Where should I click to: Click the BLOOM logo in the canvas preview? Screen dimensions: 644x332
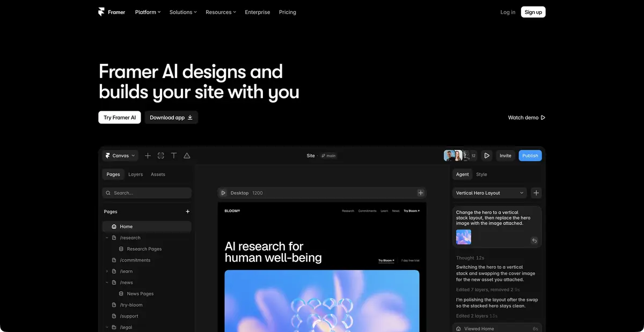(x=232, y=211)
